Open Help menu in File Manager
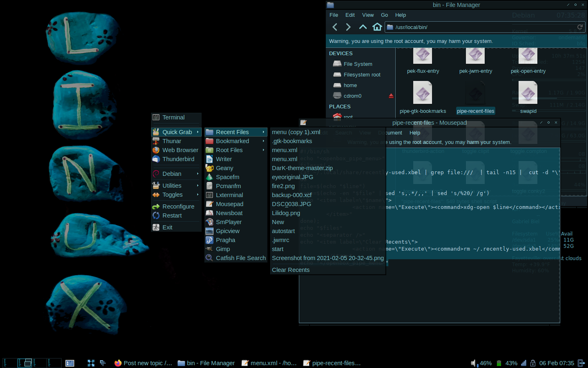 [401, 15]
